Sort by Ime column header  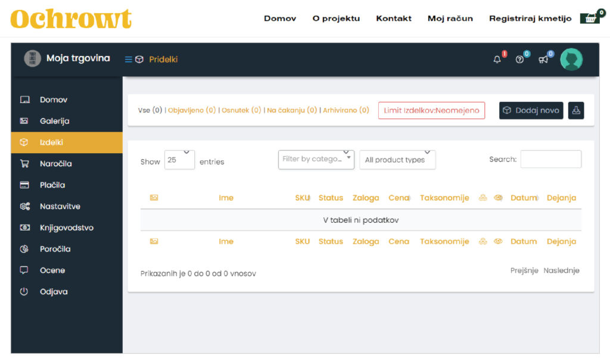click(226, 198)
